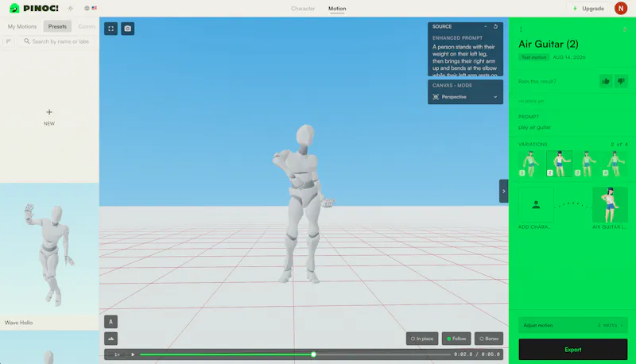Open the three-dot options menu
This screenshot has width=636, height=364.
click(521, 29)
